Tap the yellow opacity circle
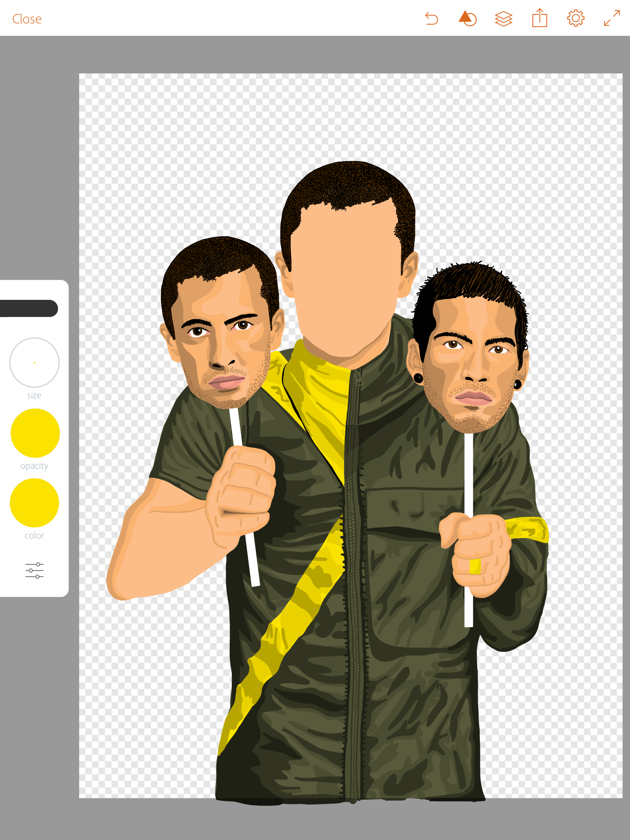 35,433
